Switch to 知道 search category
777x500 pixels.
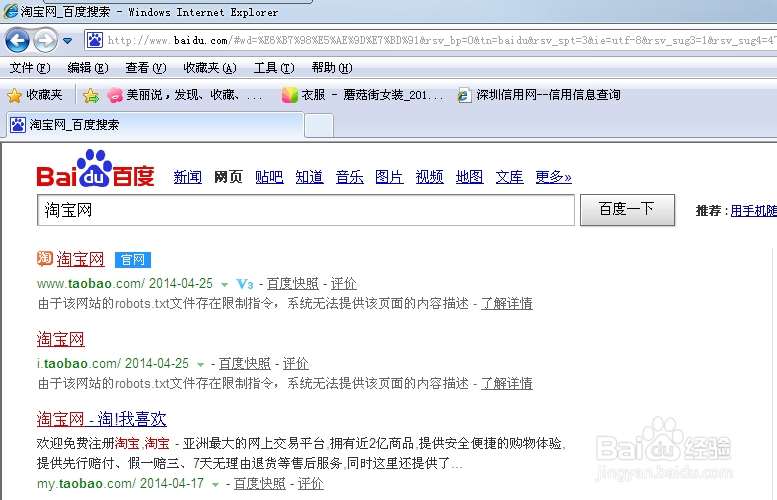coord(309,177)
